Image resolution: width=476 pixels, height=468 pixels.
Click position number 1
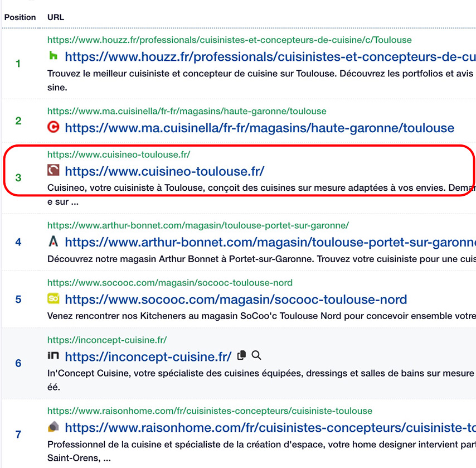coord(18,64)
